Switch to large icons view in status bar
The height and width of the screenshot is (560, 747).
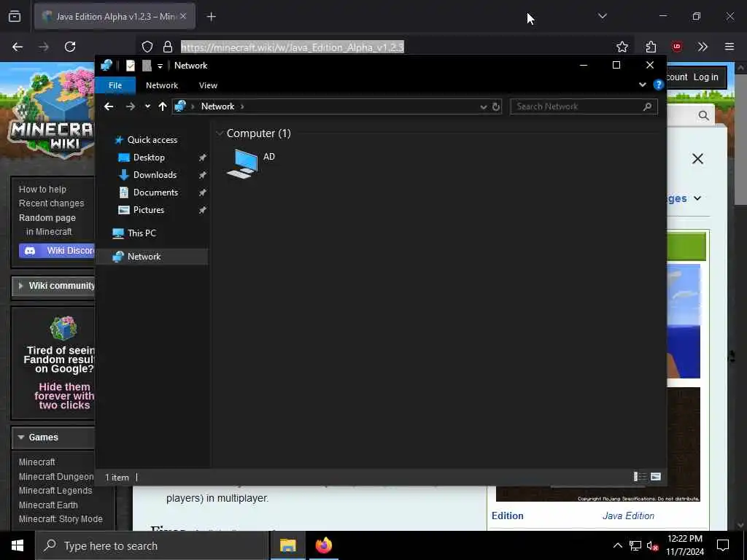[656, 477]
